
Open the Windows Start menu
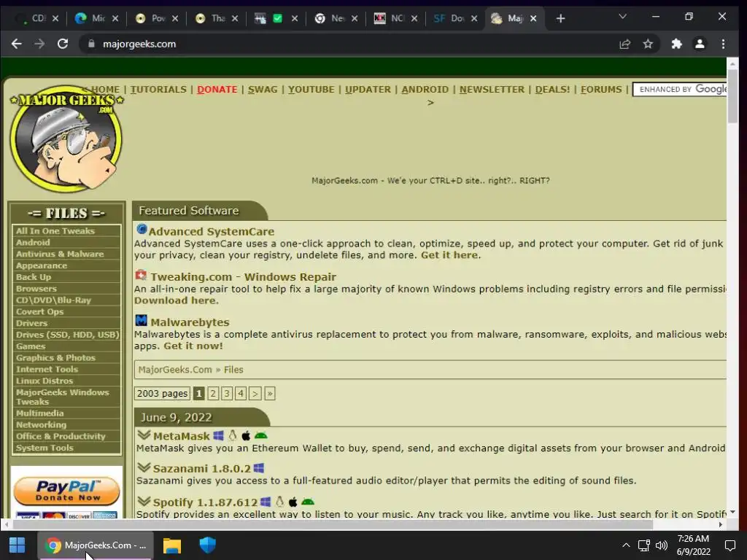pos(18,545)
